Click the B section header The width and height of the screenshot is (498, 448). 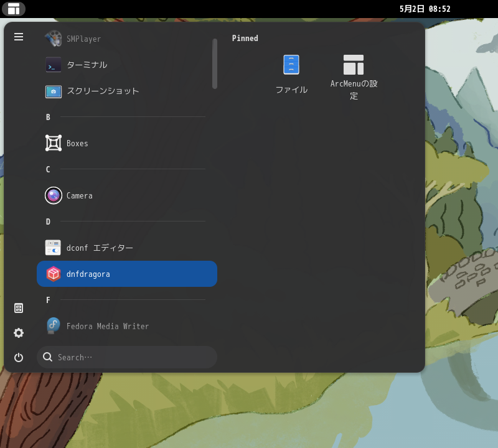48,117
